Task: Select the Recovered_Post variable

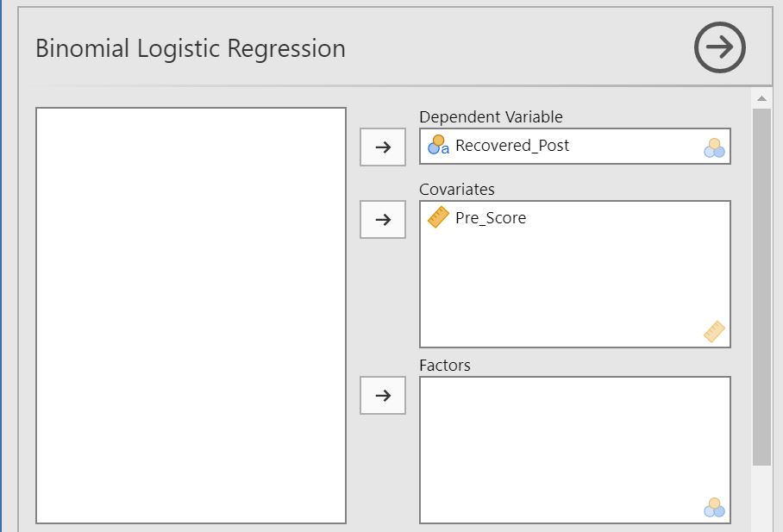Action: pos(512,146)
